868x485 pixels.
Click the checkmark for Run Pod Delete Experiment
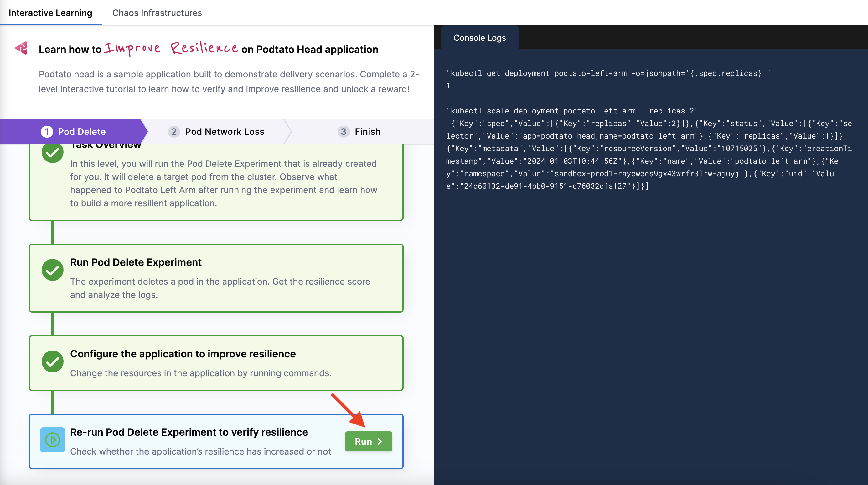tap(52, 270)
